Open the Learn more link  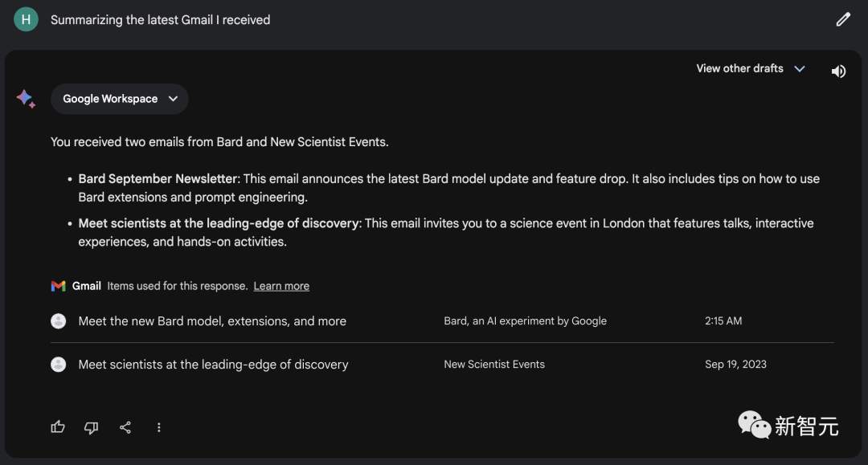pos(281,286)
